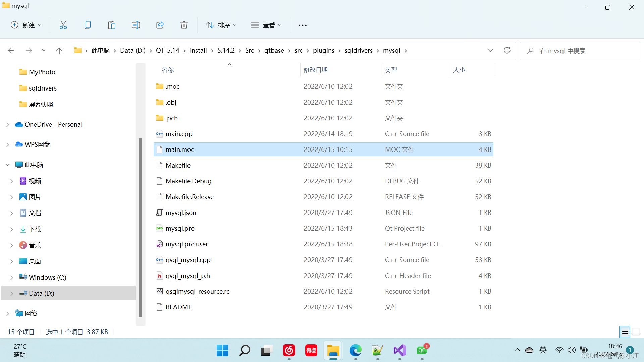Image resolution: width=644 pixels, height=362 pixels.
Task: Click the Share icon in toolbar
Action: click(x=160, y=25)
